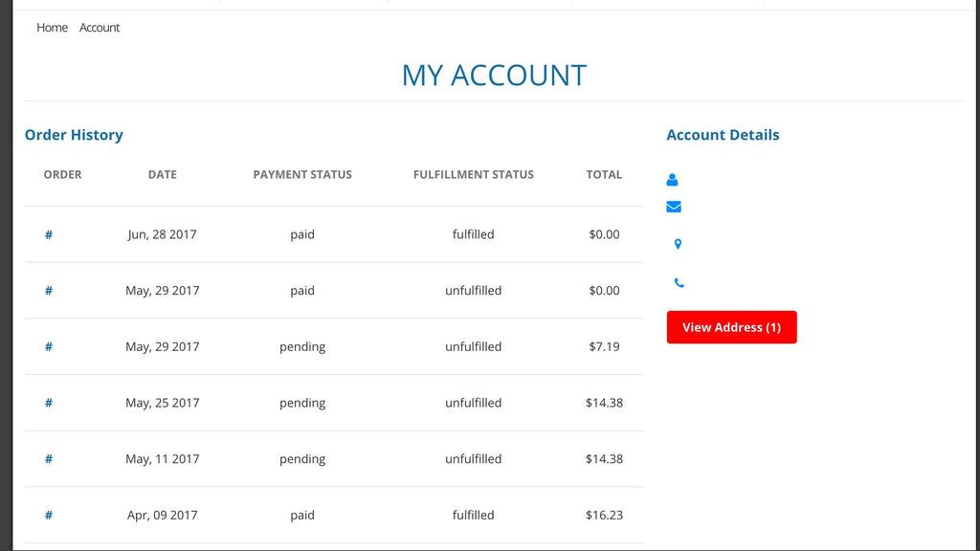The height and width of the screenshot is (551, 980).
Task: Click the TOTAL column header
Action: coord(604,175)
